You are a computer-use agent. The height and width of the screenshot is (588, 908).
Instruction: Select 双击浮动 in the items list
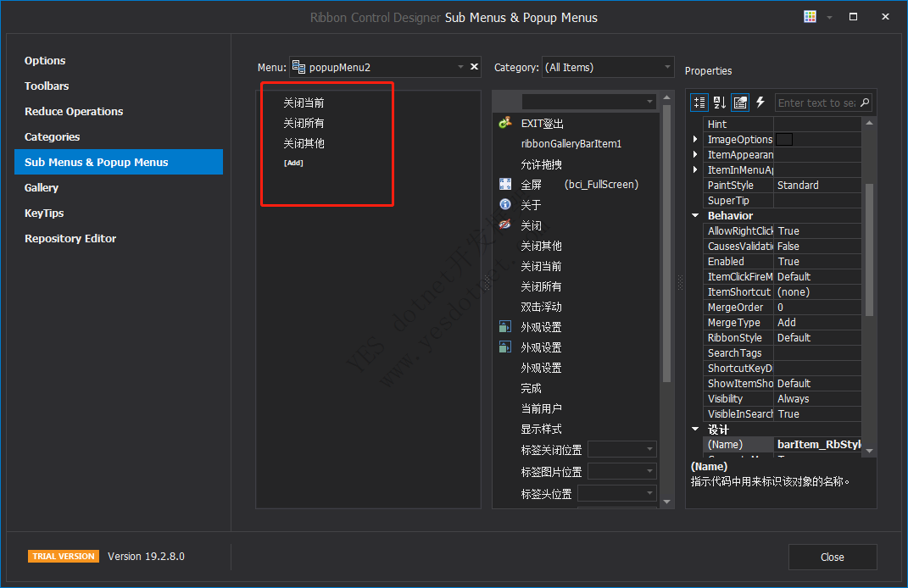[x=541, y=307]
